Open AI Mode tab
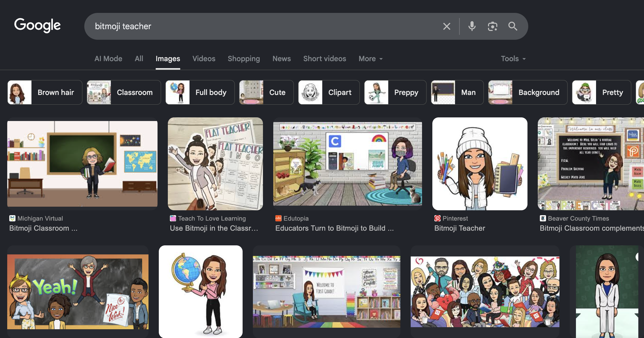 click(108, 59)
